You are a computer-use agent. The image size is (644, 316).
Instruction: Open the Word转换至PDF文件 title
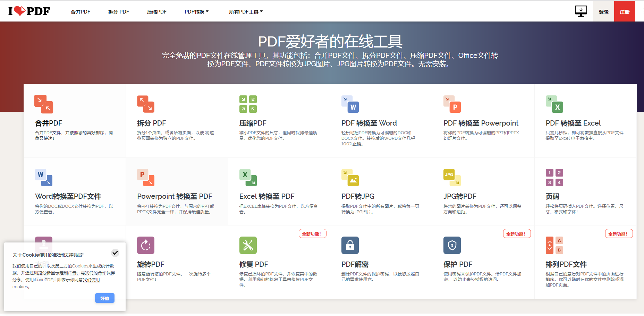point(68,196)
